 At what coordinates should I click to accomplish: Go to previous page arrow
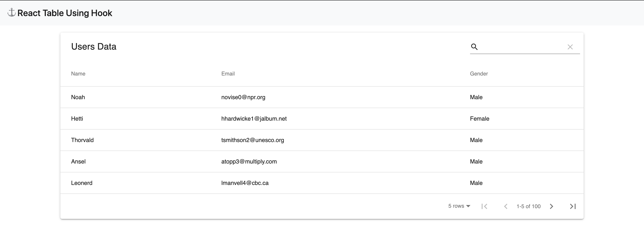point(506,206)
